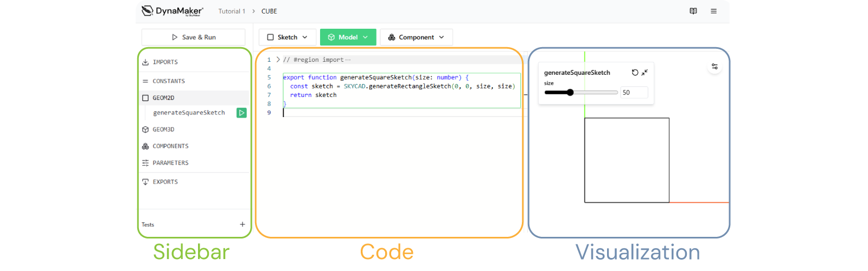Open GEOM3D section in sidebar

click(163, 130)
